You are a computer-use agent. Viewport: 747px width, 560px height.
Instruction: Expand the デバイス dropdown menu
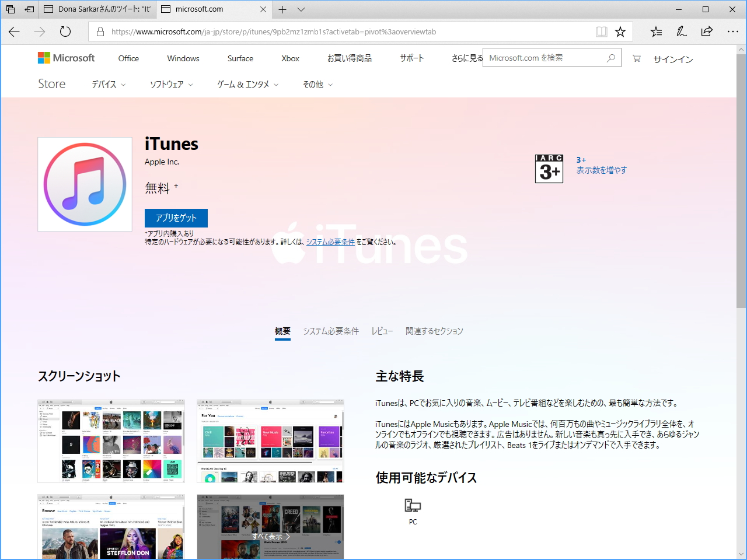tap(107, 84)
